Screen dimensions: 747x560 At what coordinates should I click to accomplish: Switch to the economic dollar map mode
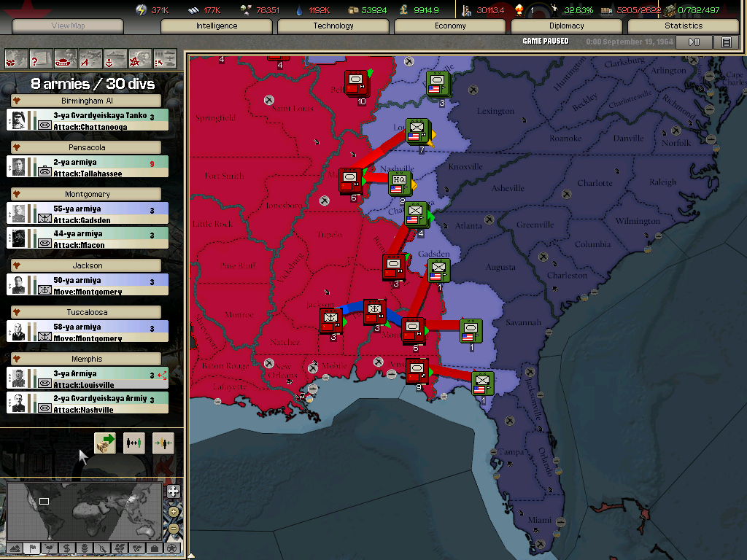coord(66,548)
